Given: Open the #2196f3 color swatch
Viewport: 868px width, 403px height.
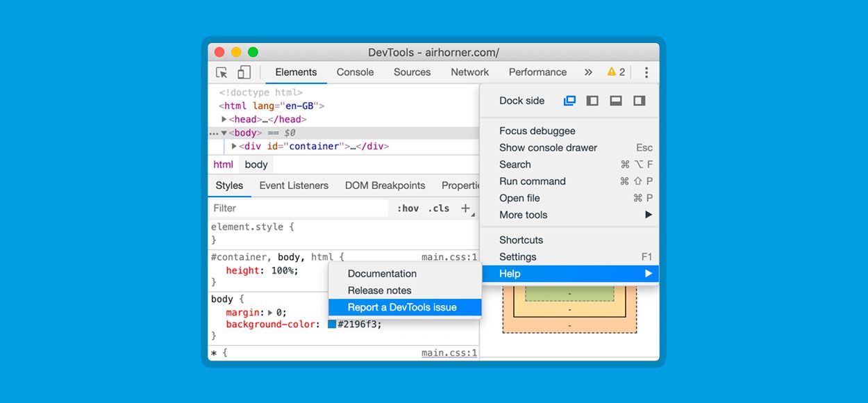Looking at the screenshot, I should 332,324.
